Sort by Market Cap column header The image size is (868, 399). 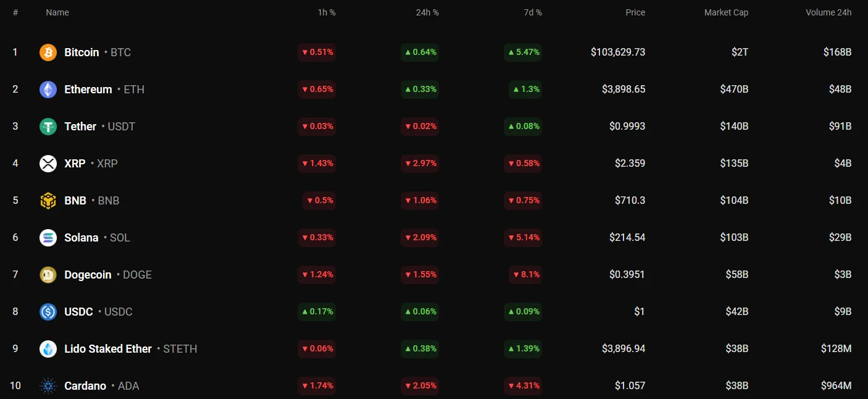(726, 12)
